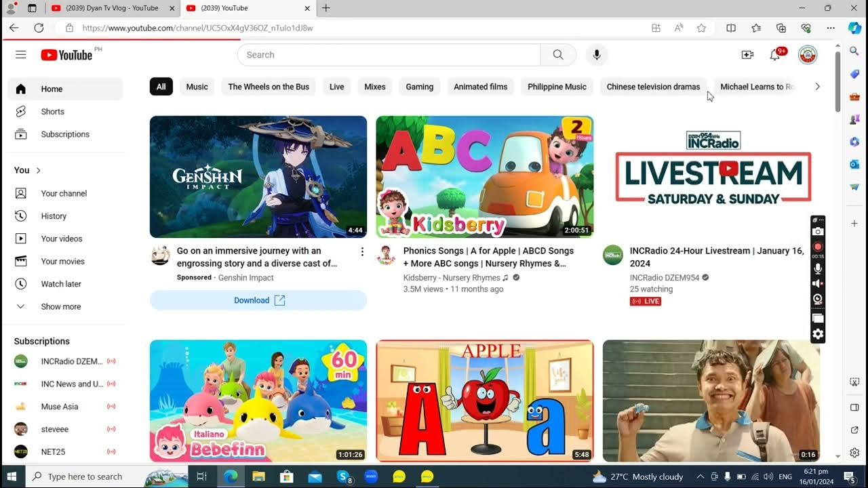The width and height of the screenshot is (868, 488).
Task: Open Muse Asia subscription
Action: click(65, 407)
